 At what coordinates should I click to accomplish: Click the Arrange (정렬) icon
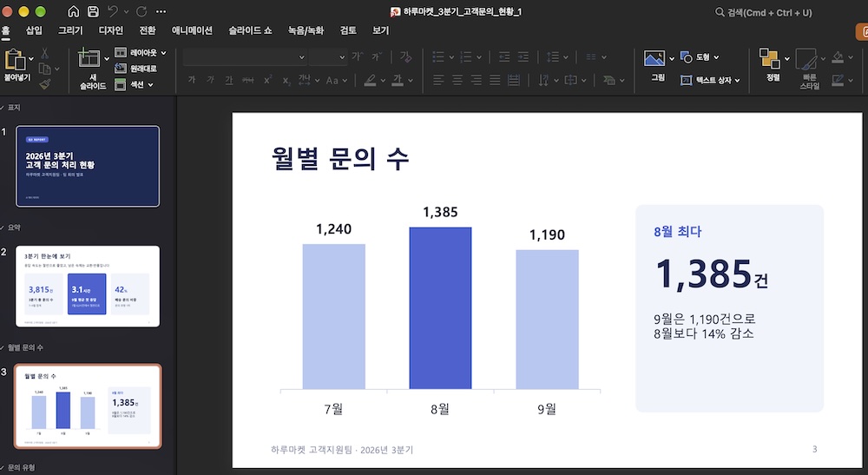769,58
